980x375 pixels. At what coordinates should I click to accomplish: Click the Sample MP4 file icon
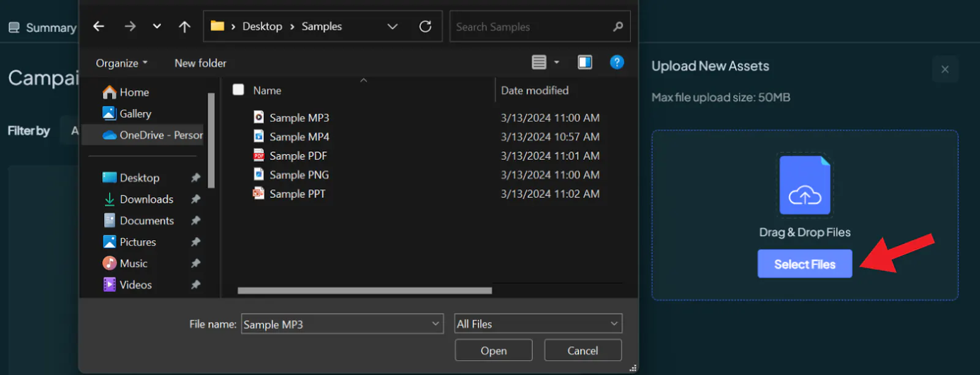259,136
